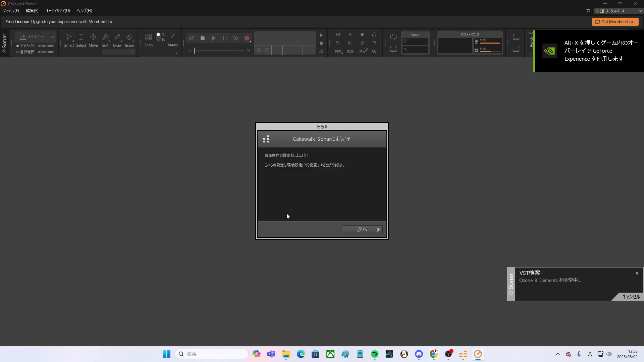Open the ユーティリティ(U) menu
This screenshot has height=362, width=644.
coord(58,11)
